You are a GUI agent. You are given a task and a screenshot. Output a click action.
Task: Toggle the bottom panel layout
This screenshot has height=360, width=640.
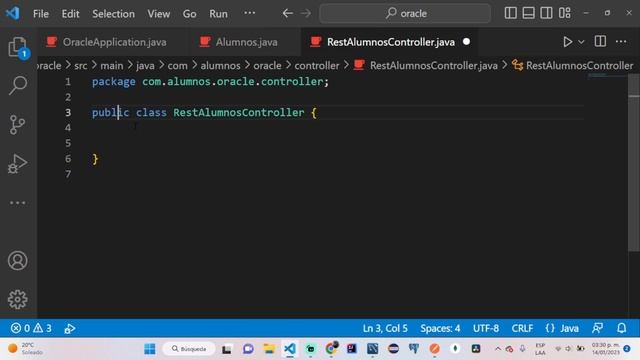(x=529, y=13)
